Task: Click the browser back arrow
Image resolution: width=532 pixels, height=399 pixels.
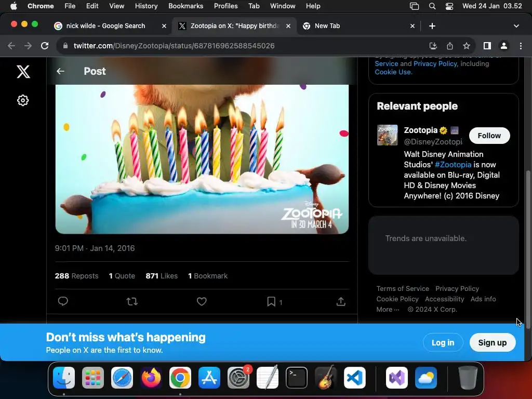Action: click(x=11, y=46)
